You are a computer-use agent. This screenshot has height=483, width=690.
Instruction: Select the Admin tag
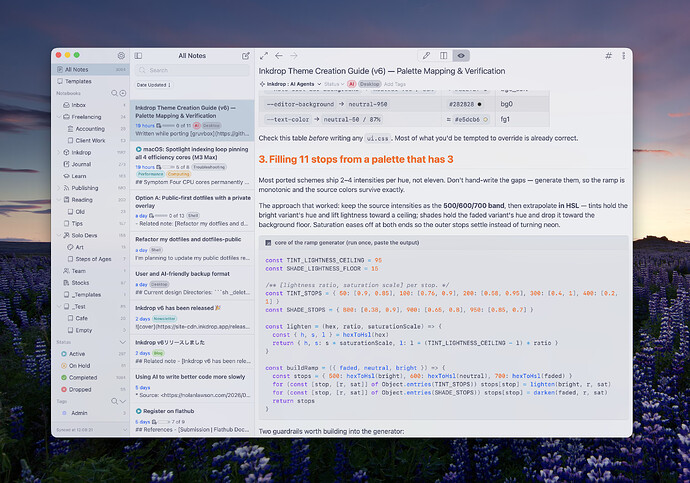click(x=91, y=413)
